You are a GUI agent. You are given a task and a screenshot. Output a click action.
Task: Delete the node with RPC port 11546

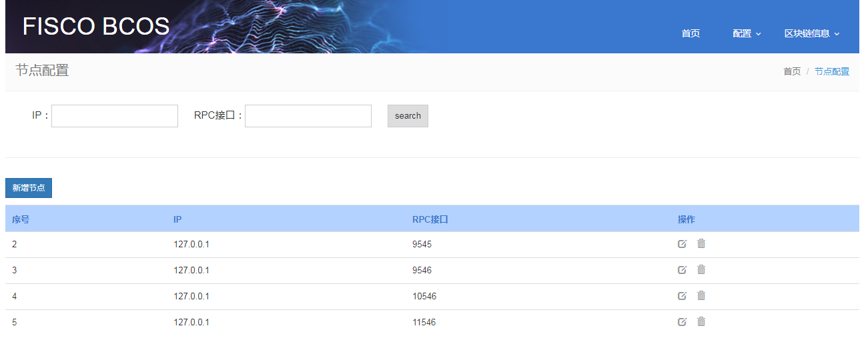[x=701, y=321]
